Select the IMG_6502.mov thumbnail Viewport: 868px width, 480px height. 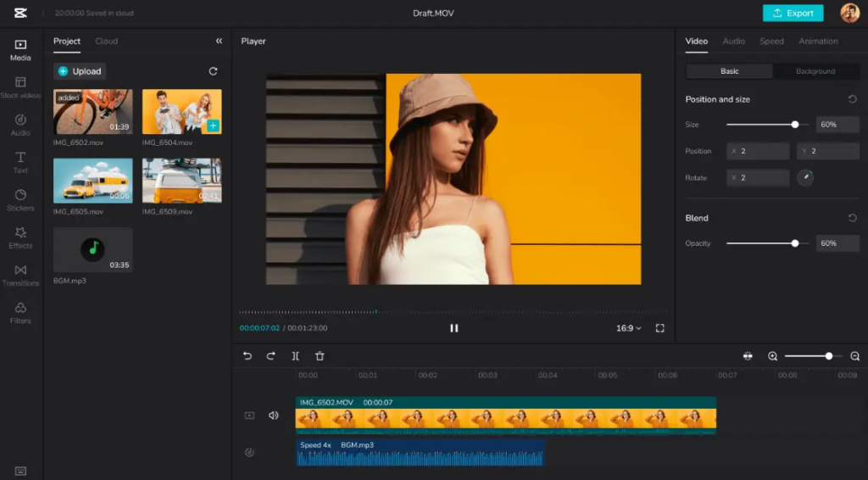pyautogui.click(x=93, y=112)
